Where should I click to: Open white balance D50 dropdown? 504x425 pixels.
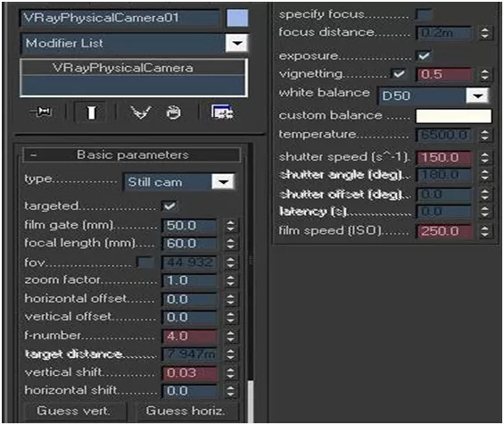click(x=477, y=96)
